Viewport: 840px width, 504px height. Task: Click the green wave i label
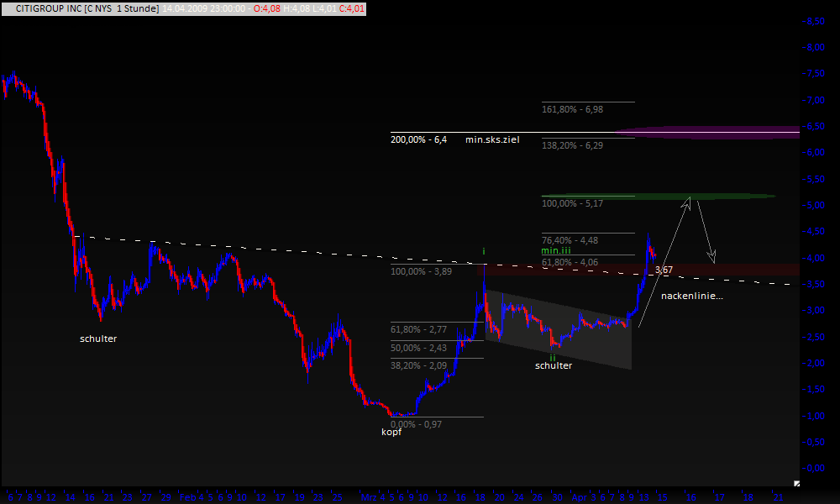[484, 251]
